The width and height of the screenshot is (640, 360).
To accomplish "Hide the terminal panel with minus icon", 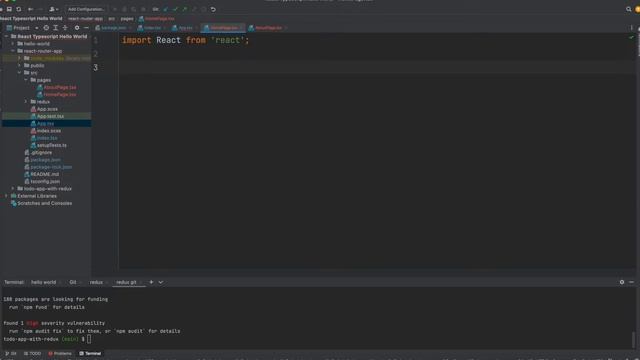I will point(631,282).
